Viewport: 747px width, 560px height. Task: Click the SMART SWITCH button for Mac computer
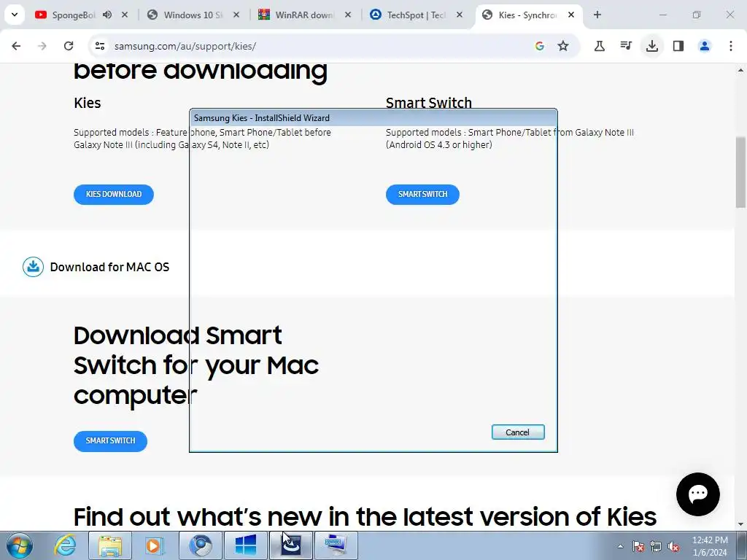pos(110,441)
